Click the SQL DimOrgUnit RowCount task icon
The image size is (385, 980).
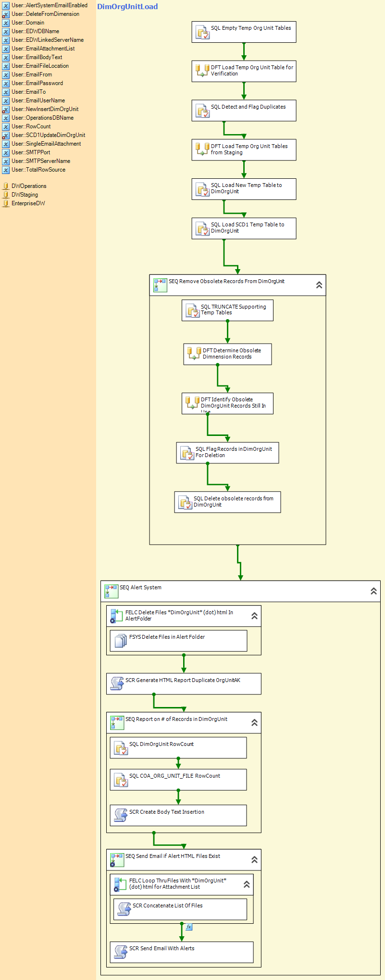pos(121,748)
